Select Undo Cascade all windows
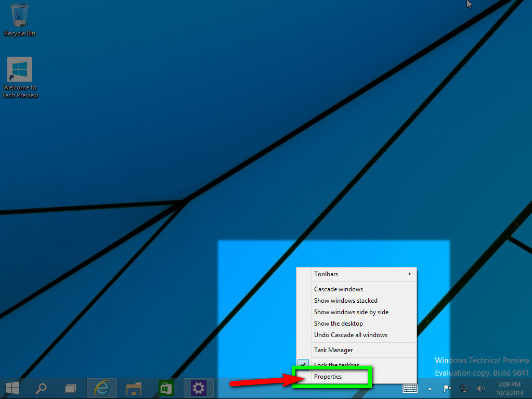Image resolution: width=532 pixels, height=399 pixels. 357,335
